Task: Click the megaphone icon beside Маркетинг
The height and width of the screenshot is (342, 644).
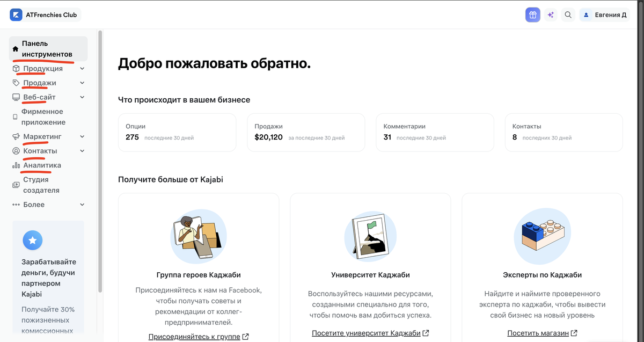Action: point(16,137)
